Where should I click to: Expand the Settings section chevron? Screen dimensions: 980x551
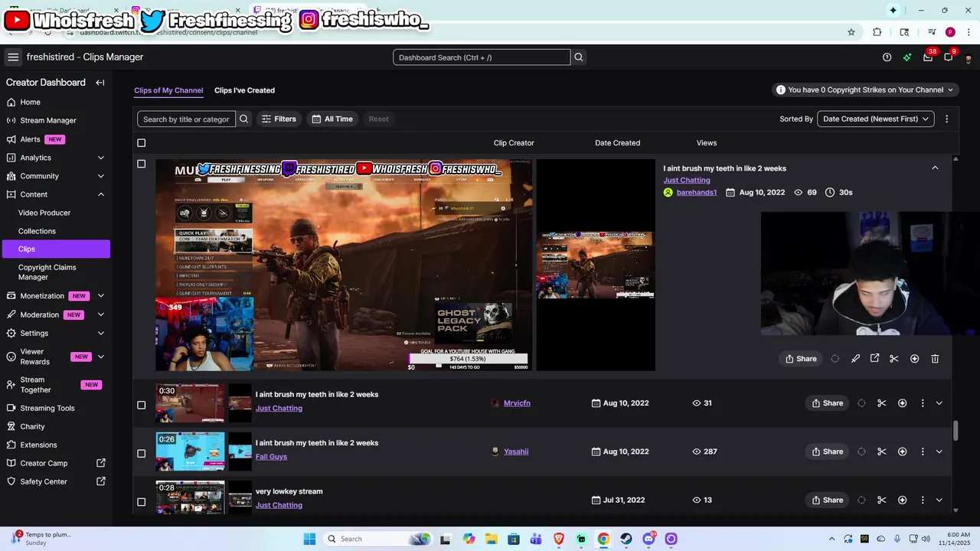click(x=101, y=333)
